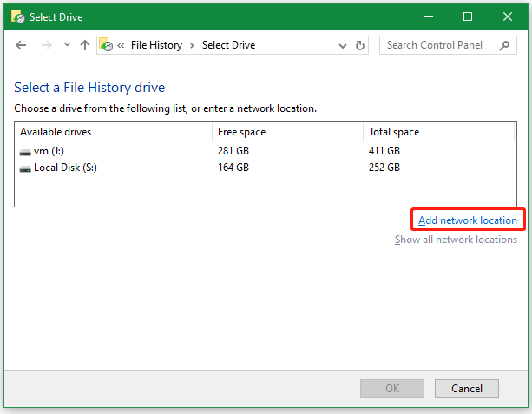This screenshot has height=414, width=532.
Task: Click File History breadcrumb item
Action: pos(154,45)
